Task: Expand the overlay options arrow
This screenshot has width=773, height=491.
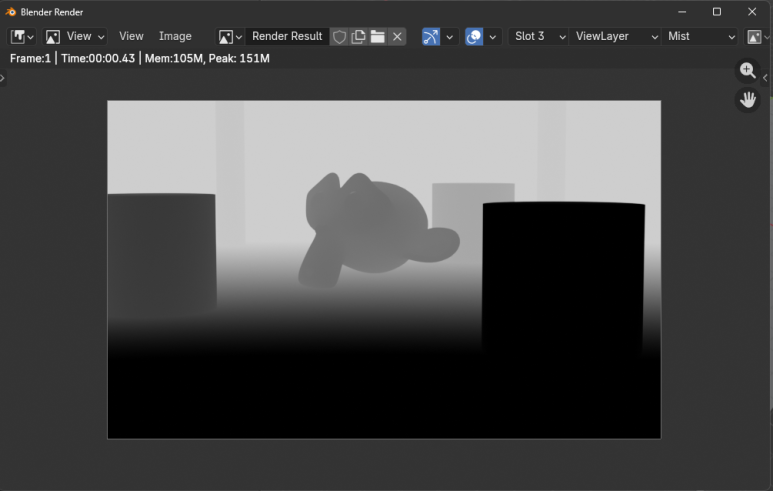Action: click(x=492, y=36)
